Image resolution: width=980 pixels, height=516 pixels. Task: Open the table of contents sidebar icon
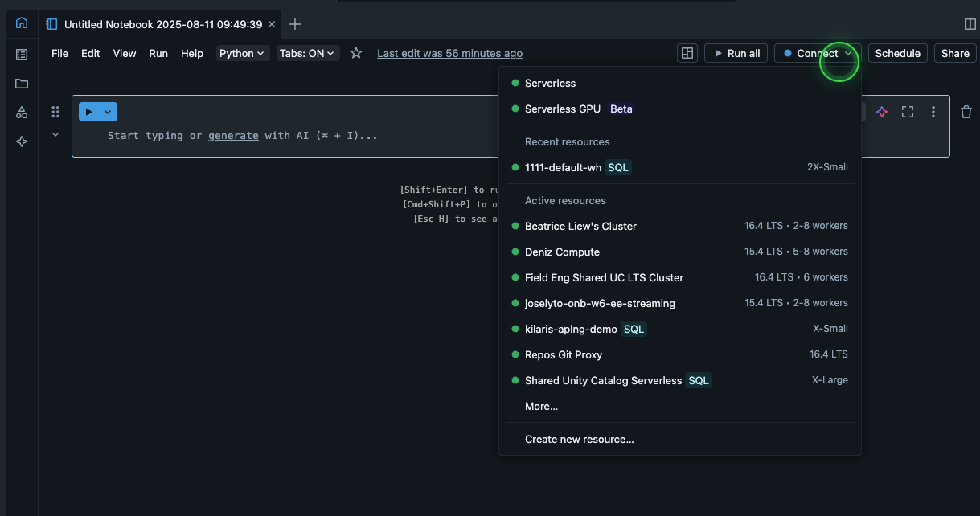click(22, 55)
